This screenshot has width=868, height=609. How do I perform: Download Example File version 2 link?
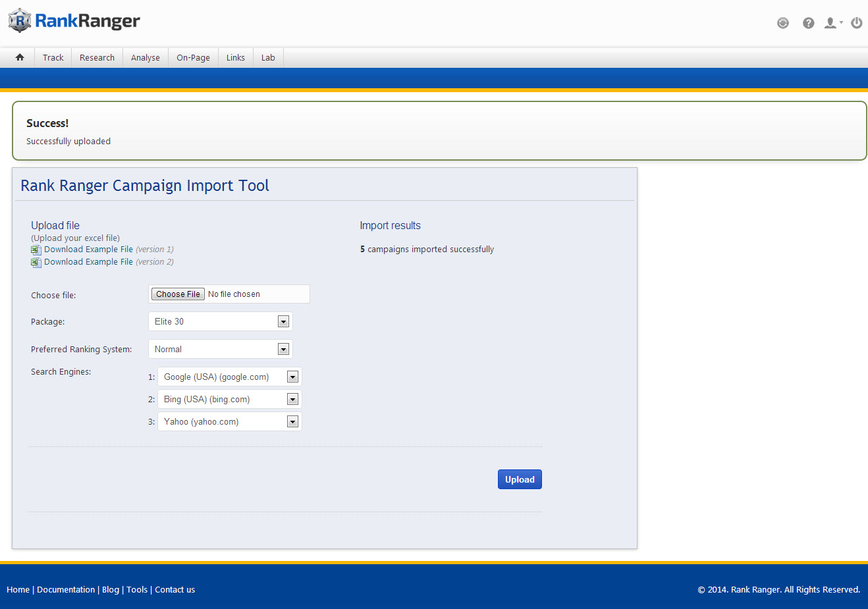[x=88, y=262]
